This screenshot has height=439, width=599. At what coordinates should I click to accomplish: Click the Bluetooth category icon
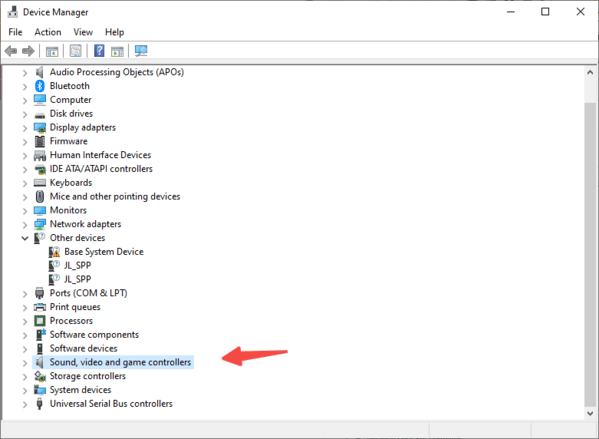click(x=40, y=86)
